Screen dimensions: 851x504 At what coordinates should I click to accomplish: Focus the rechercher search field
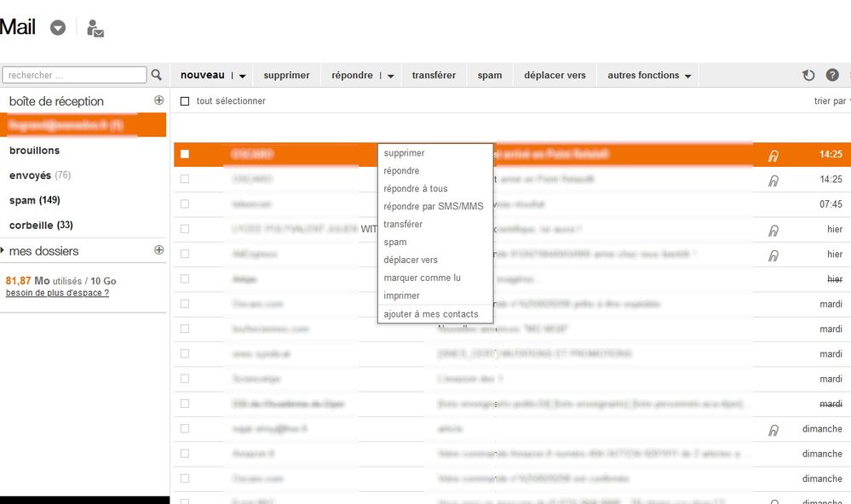click(x=74, y=75)
